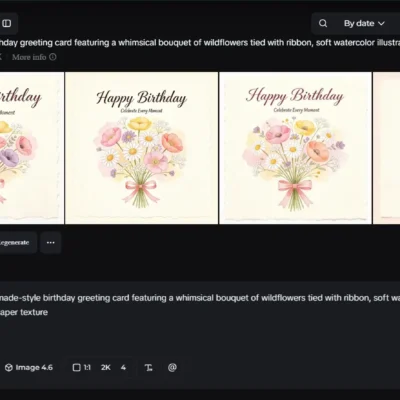Click the info circle icon next to More info
The image size is (400, 400).
(x=53, y=57)
